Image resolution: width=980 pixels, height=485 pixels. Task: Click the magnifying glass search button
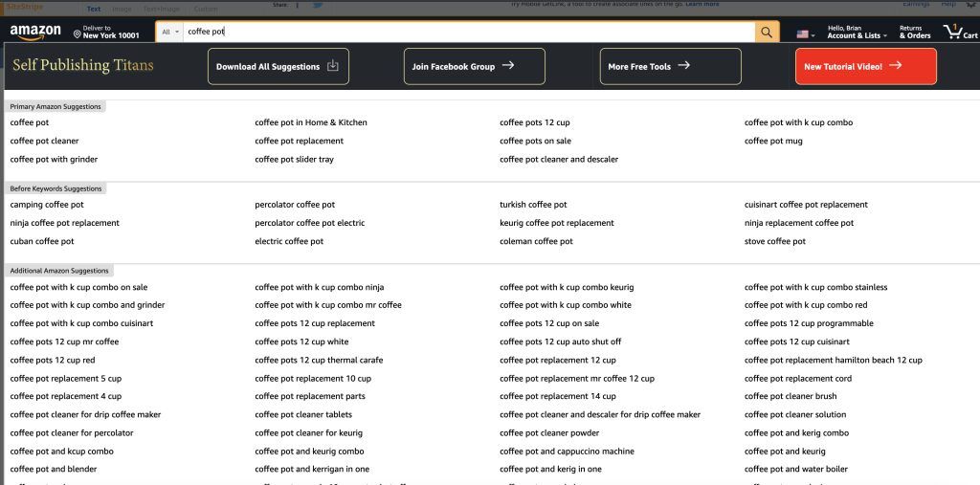[767, 32]
